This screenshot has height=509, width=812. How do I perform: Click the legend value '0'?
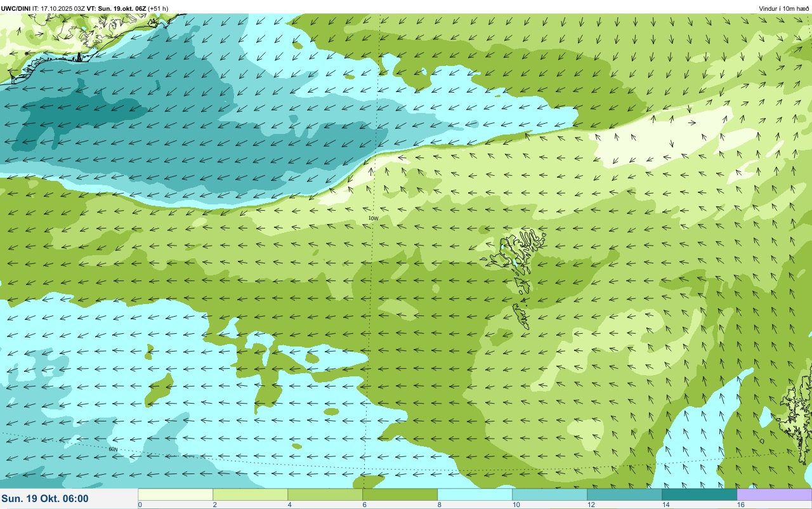(140, 505)
